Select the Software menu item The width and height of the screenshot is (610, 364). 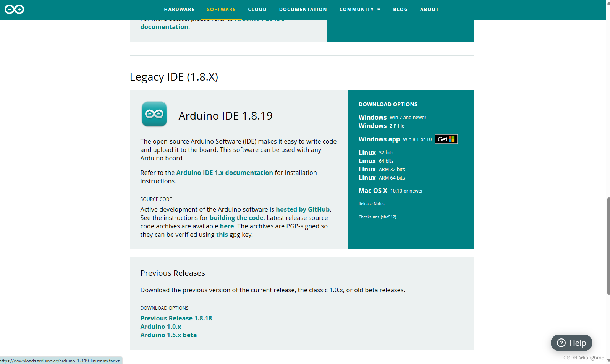221,10
